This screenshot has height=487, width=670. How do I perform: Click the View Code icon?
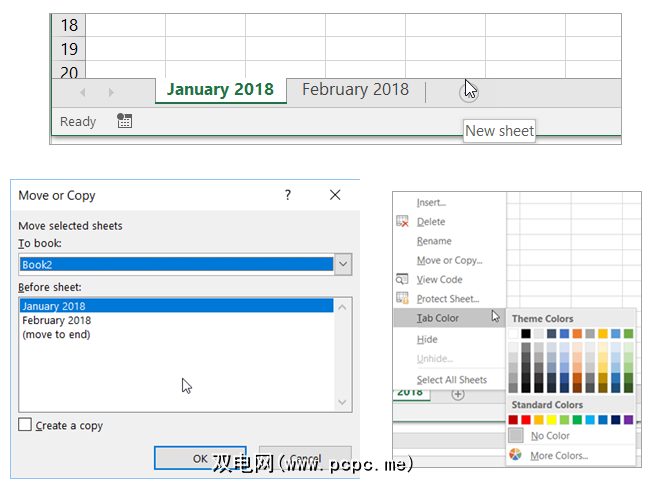point(403,280)
